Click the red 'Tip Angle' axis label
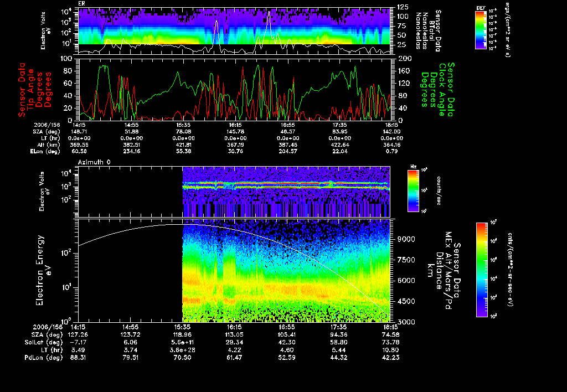Image resolution: width=567 pixels, height=392 pixels. click(31, 90)
